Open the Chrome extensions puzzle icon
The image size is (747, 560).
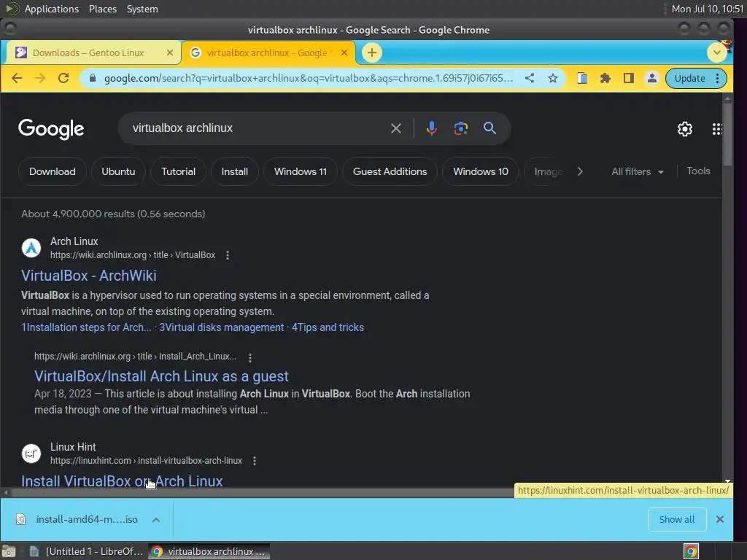605,78
